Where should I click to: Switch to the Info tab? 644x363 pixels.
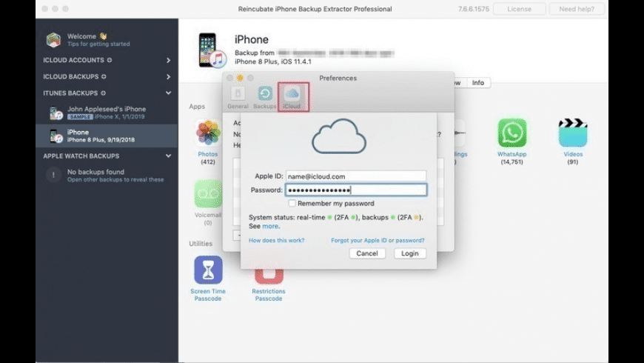[x=478, y=83]
